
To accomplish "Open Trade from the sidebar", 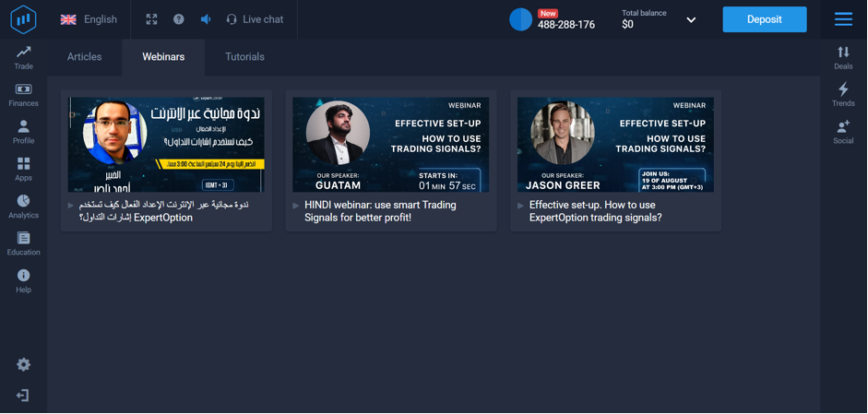I will (23, 57).
